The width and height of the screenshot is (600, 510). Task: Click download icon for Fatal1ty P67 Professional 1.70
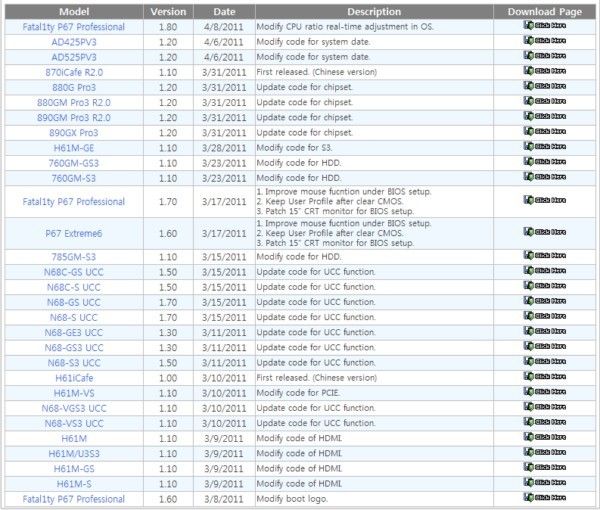545,200
